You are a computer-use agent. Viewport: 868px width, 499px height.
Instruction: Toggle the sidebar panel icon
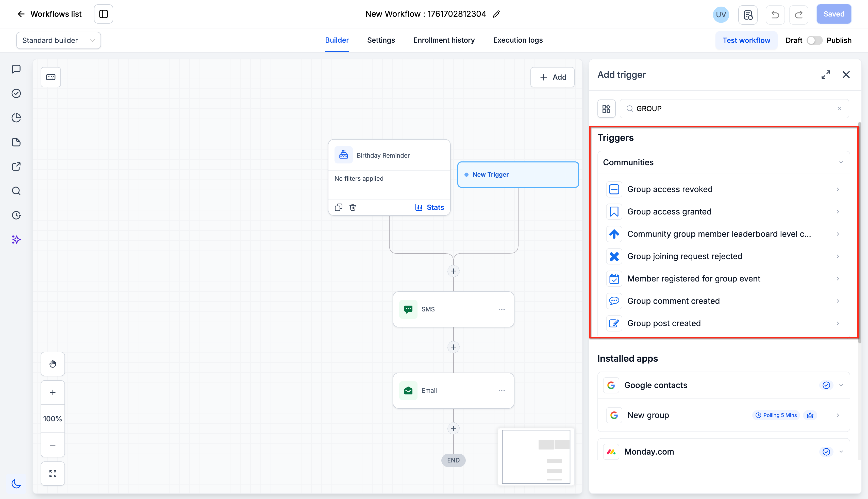pos(104,14)
